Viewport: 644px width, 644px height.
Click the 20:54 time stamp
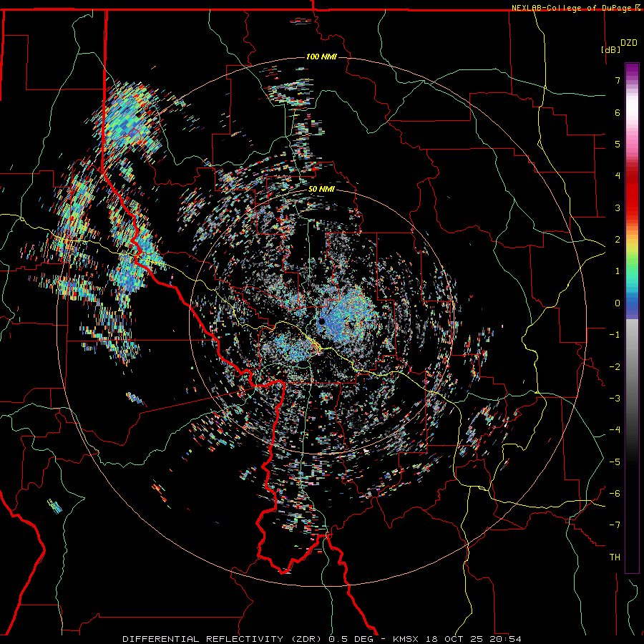coord(505,639)
